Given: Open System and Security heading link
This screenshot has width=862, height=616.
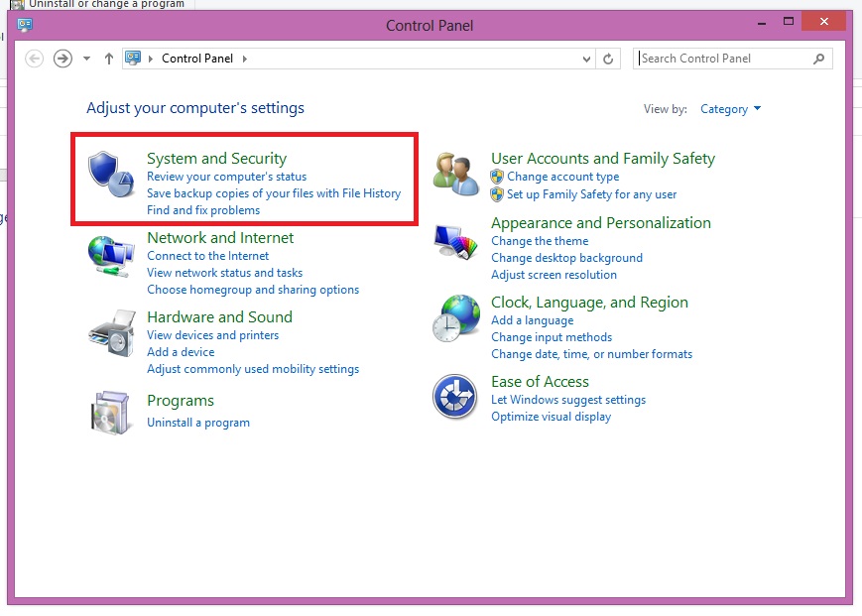Looking at the screenshot, I should (x=216, y=159).
